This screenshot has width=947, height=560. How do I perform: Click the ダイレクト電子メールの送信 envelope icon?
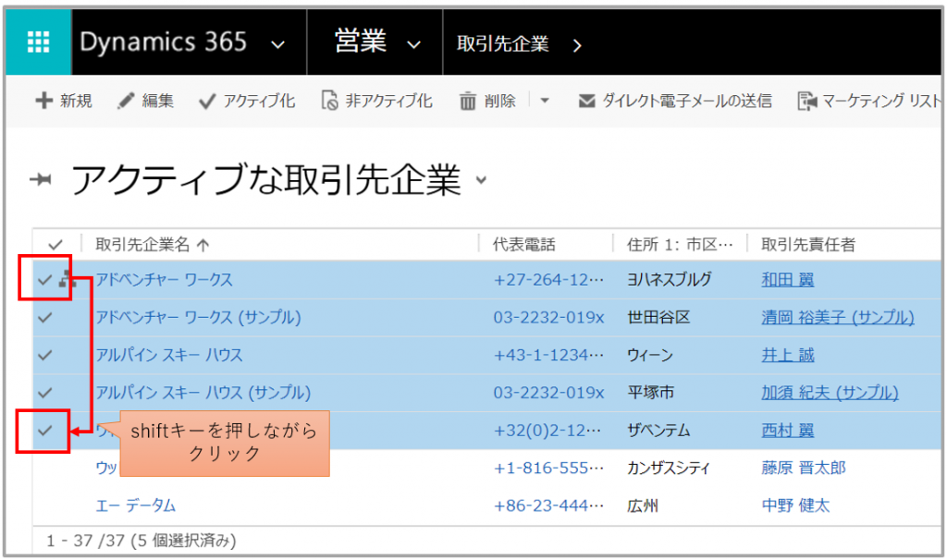point(586,101)
